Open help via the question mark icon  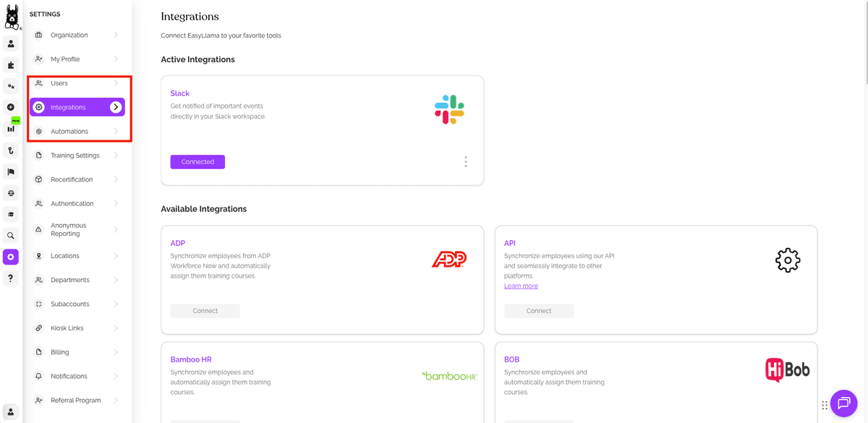tap(11, 278)
